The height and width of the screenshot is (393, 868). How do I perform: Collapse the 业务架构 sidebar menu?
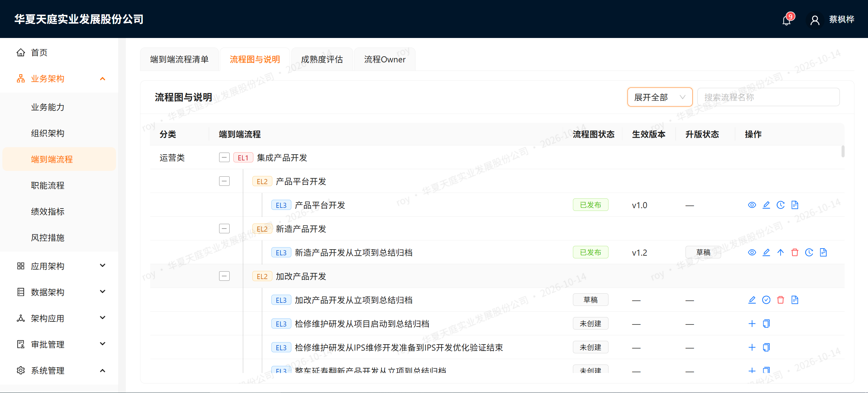[59, 79]
